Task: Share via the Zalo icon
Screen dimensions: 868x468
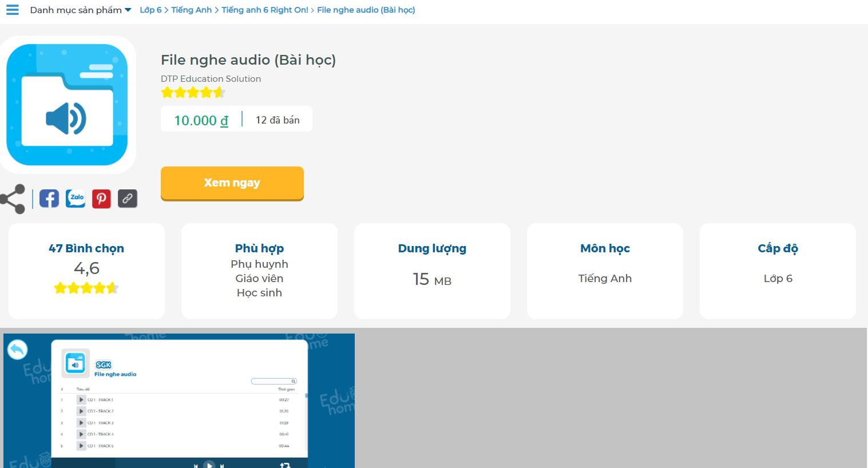Action: coord(76,199)
